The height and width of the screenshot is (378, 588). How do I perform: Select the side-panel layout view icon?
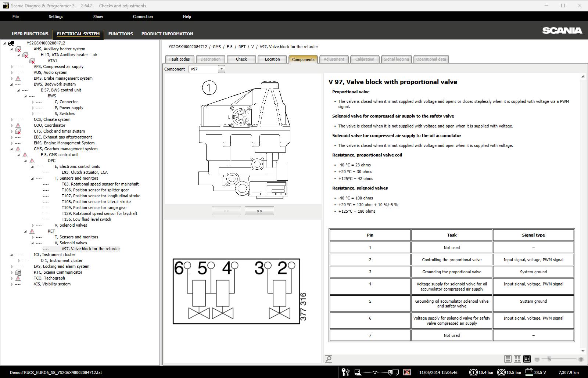527,359
